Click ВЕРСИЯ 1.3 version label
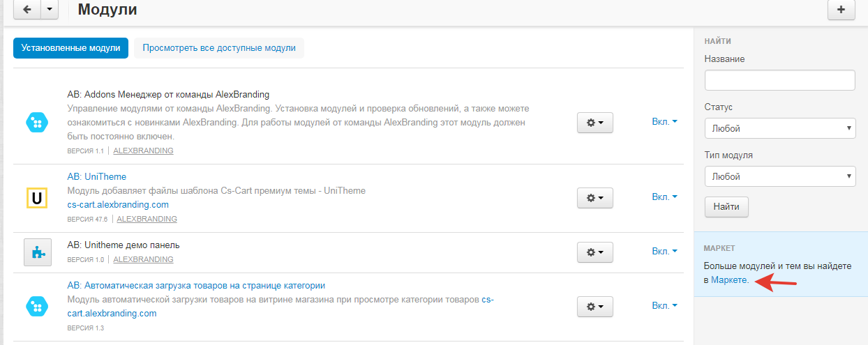Screen dimensions: 868x345 [x=85, y=328]
